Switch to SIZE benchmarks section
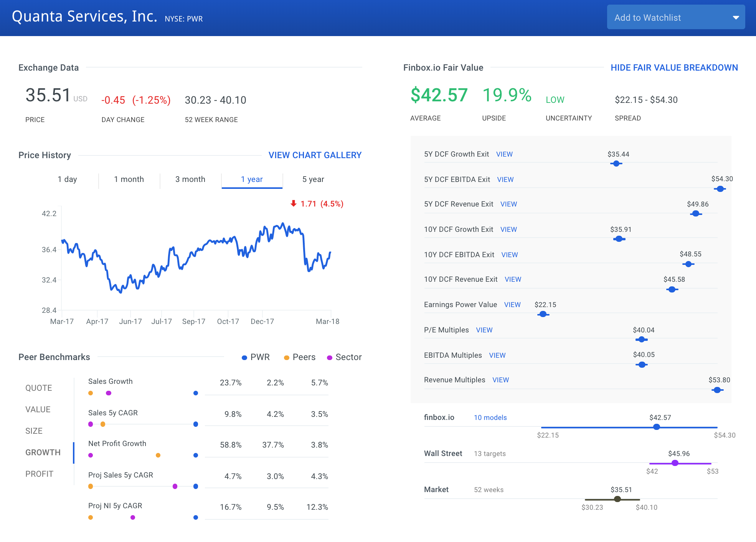756x542 pixels. (x=34, y=431)
